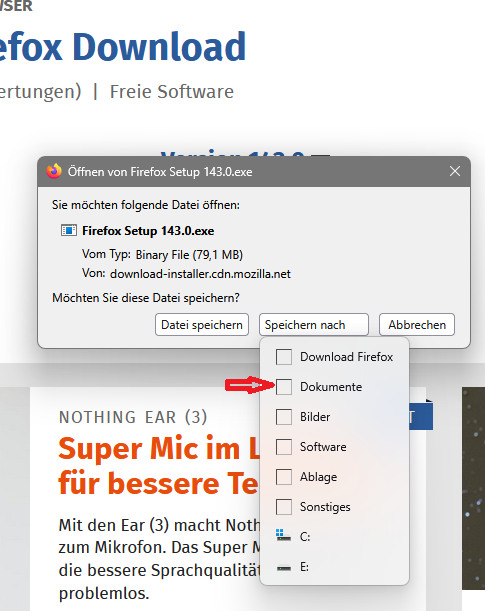The image size is (485, 611).
Task: Click the Abbrechen button
Action: tap(417, 325)
